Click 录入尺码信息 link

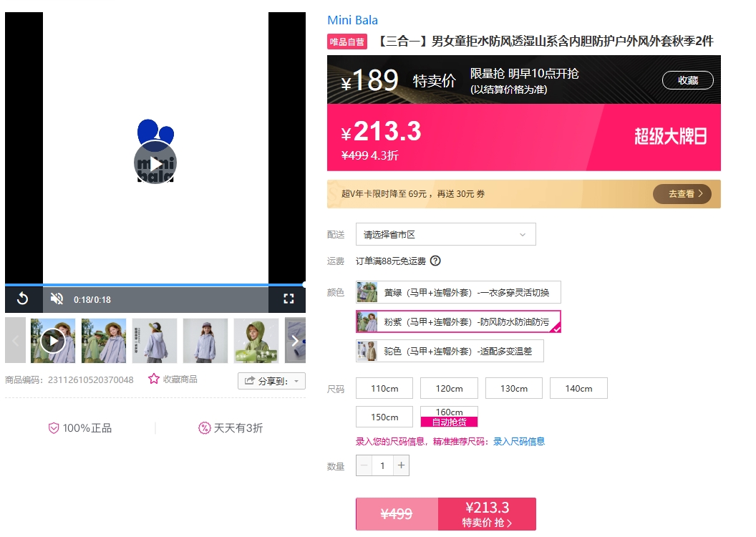(519, 441)
